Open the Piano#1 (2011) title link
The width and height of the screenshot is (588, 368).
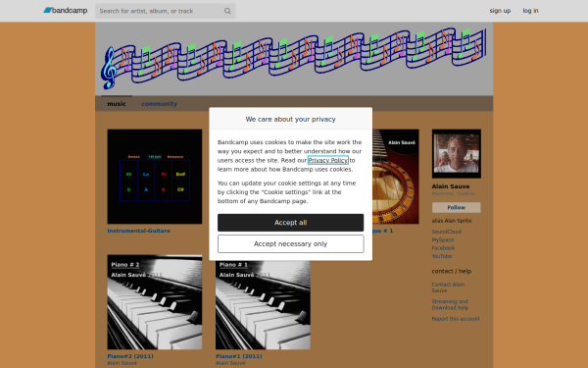pyautogui.click(x=238, y=356)
